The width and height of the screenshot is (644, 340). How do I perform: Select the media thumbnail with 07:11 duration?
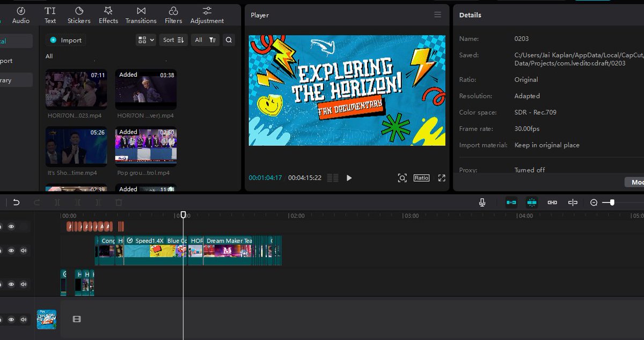76,88
